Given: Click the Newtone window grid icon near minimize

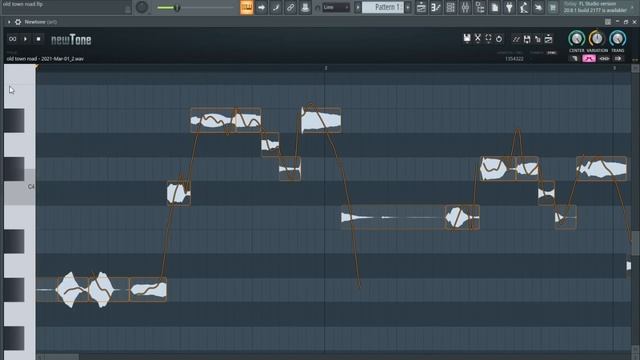Looking at the screenshot, I should point(608,22).
